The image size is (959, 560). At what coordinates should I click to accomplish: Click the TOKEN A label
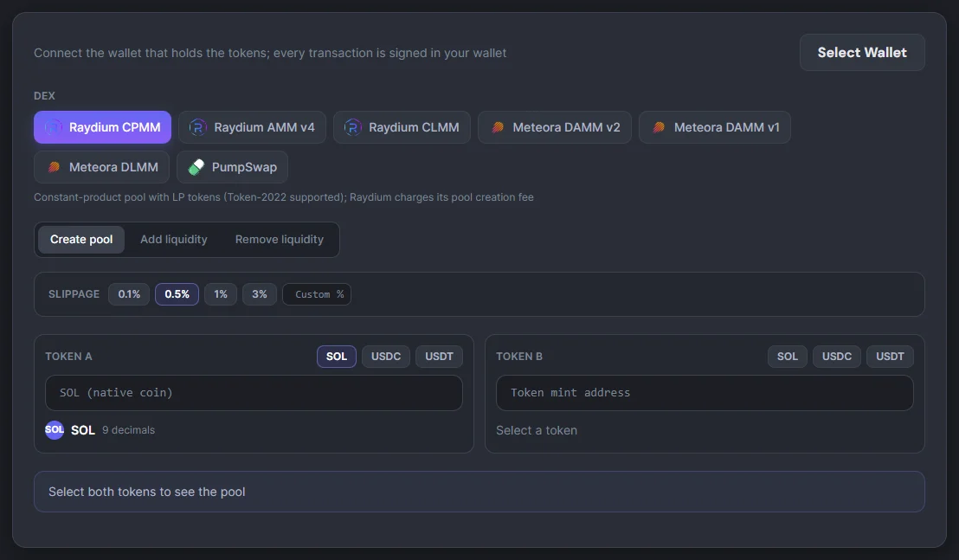pyautogui.click(x=68, y=357)
